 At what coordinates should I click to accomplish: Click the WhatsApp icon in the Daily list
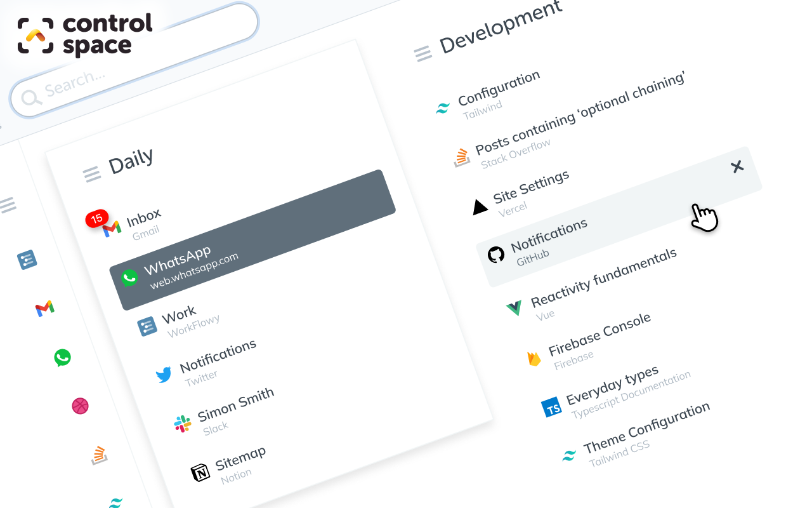[129, 277]
